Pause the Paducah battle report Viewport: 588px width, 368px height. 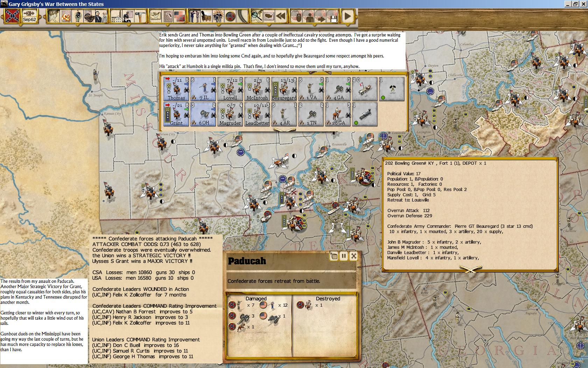pos(344,256)
